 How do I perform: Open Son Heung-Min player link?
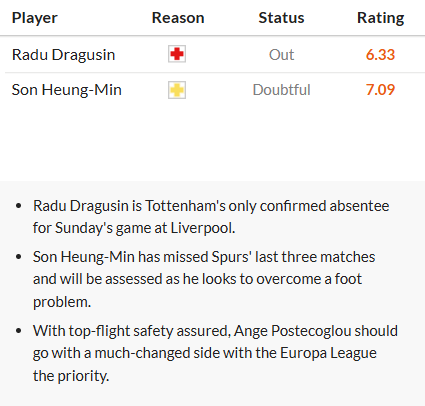pos(67,90)
